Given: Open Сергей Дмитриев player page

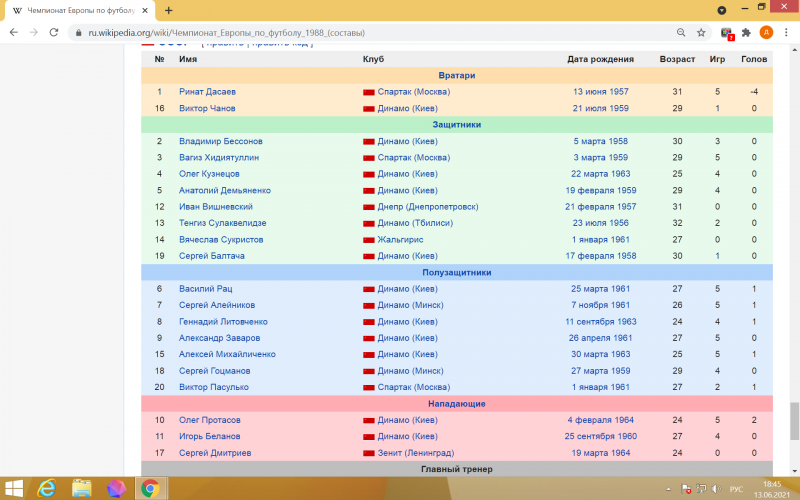Looking at the screenshot, I should coord(215,453).
